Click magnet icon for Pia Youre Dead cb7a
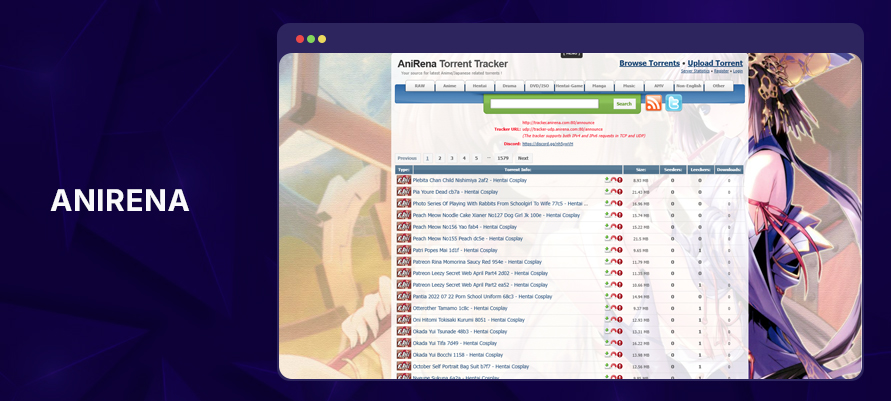The width and height of the screenshot is (891, 401). point(613,192)
